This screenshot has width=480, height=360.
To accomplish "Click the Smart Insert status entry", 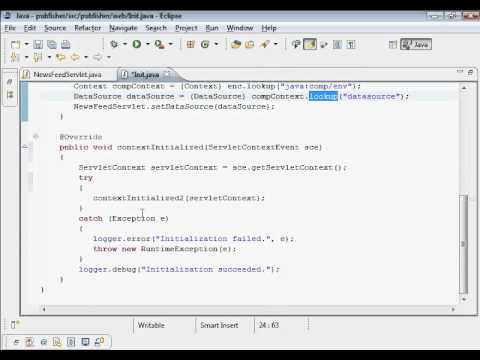I will (219, 325).
